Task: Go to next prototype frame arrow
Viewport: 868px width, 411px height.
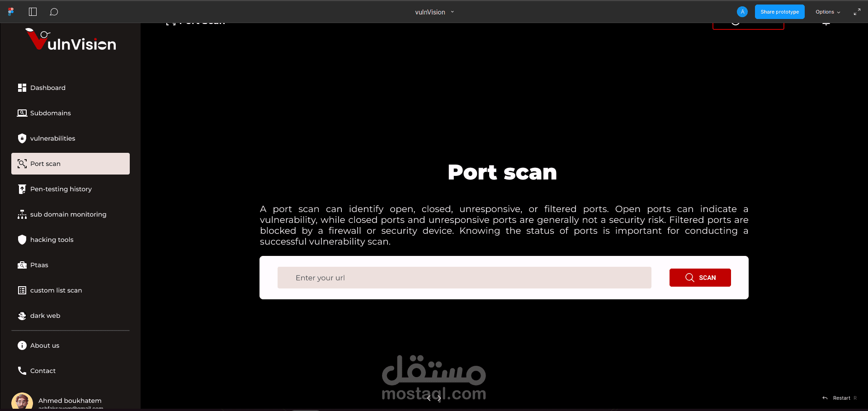Action: click(x=439, y=398)
